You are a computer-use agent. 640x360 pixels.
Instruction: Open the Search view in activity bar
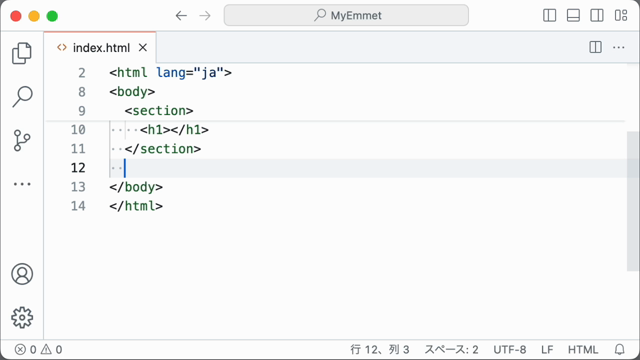click(22, 97)
